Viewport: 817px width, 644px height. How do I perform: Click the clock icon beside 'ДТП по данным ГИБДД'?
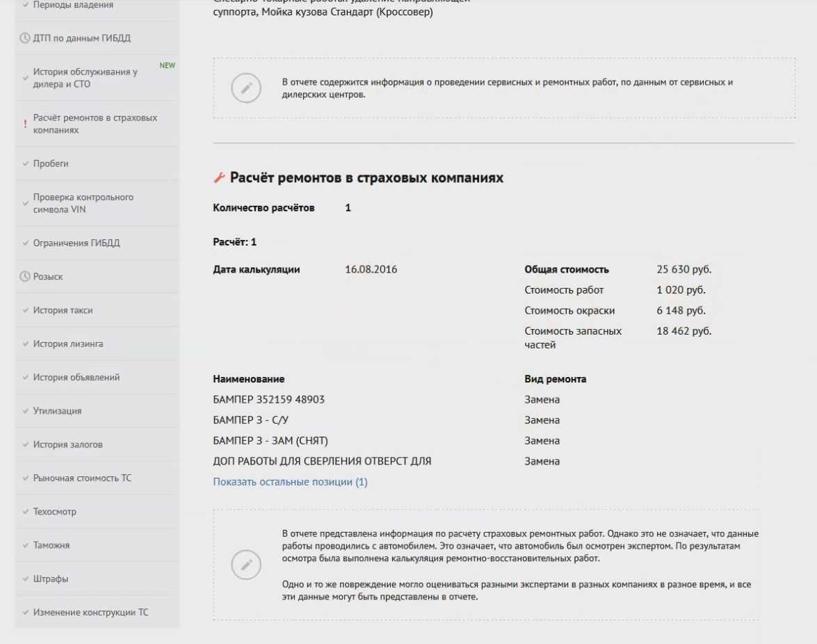point(25,38)
